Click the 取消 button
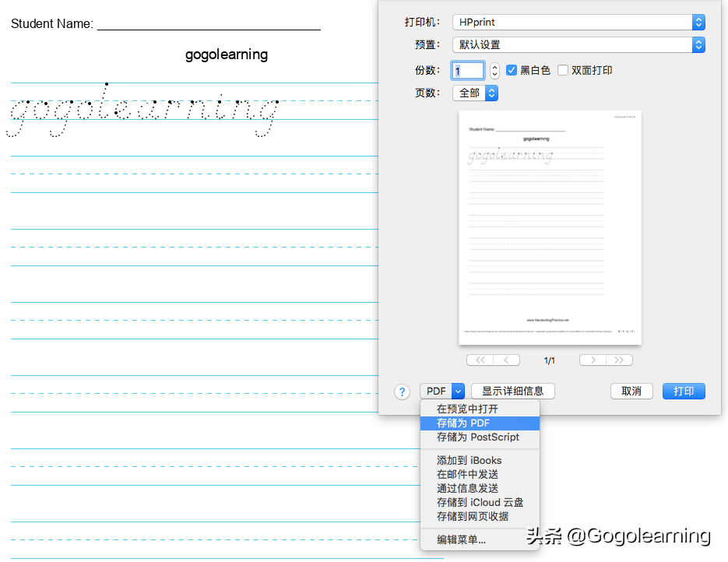Viewport: 728px width, 562px height. pyautogui.click(x=631, y=392)
